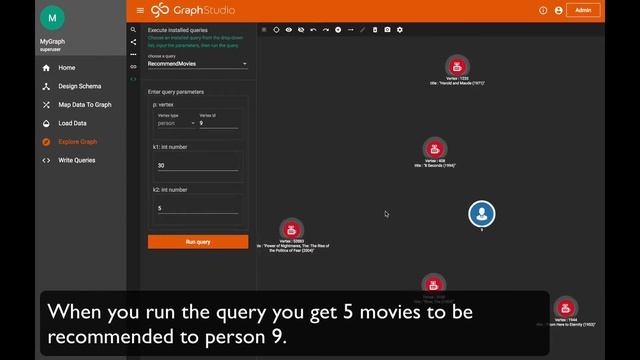The height and width of the screenshot is (360, 640).
Task: Open the user account icon
Action: coord(558,11)
